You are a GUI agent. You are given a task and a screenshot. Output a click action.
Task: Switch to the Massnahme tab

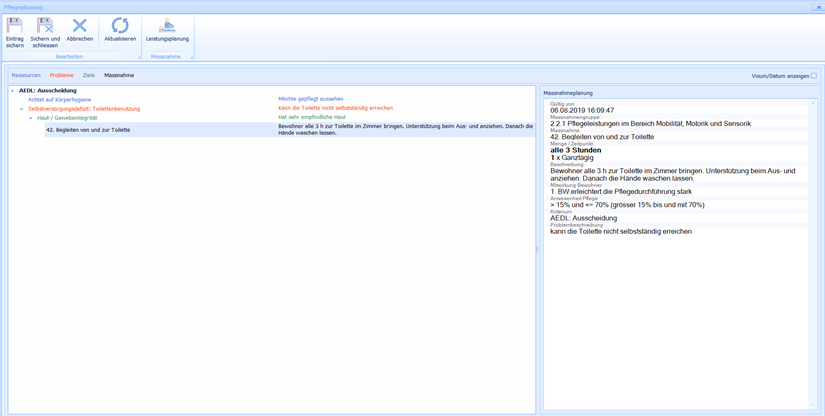[119, 75]
